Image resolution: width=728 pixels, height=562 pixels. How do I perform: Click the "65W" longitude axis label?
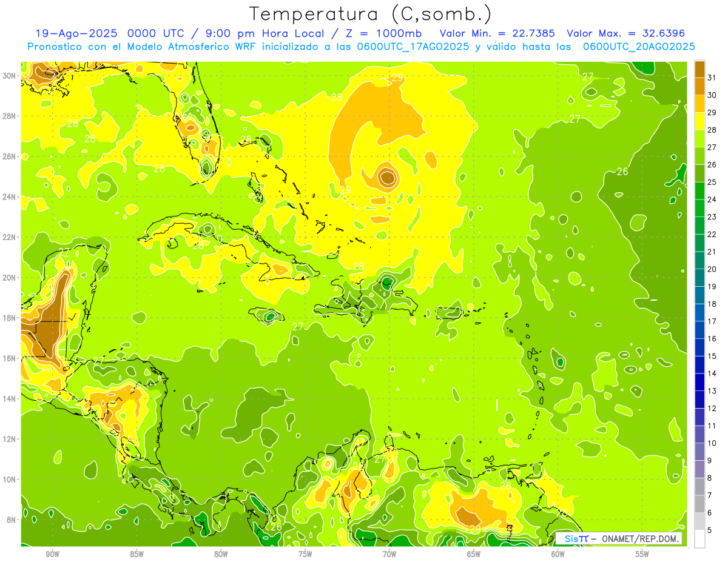click(x=474, y=554)
